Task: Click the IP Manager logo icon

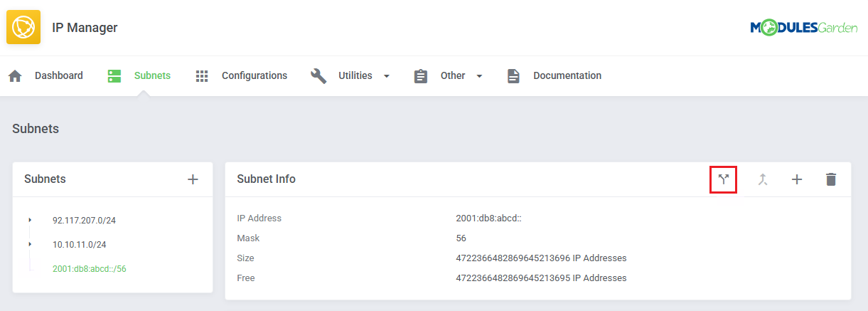Action: [23, 28]
